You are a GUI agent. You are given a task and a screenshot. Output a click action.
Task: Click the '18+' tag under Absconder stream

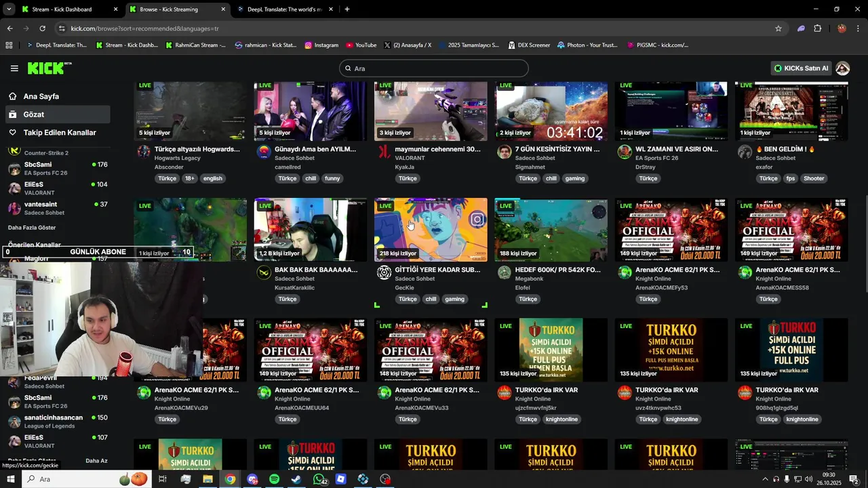[189, 178]
